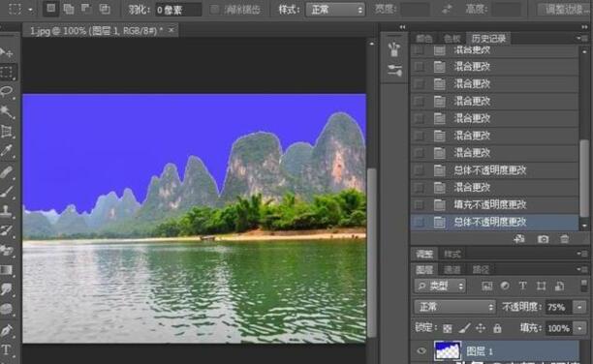The image size is (593, 364).
Task: Swap width and height arrows icon
Action: click(448, 9)
